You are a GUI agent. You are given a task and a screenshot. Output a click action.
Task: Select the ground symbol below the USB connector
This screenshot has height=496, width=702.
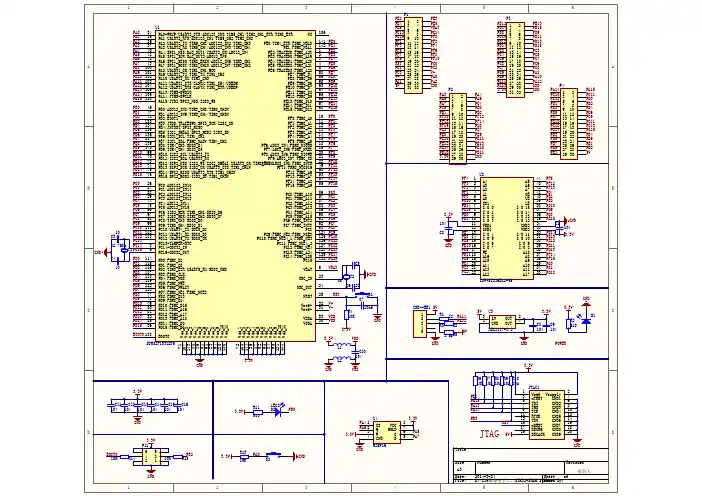(435, 341)
